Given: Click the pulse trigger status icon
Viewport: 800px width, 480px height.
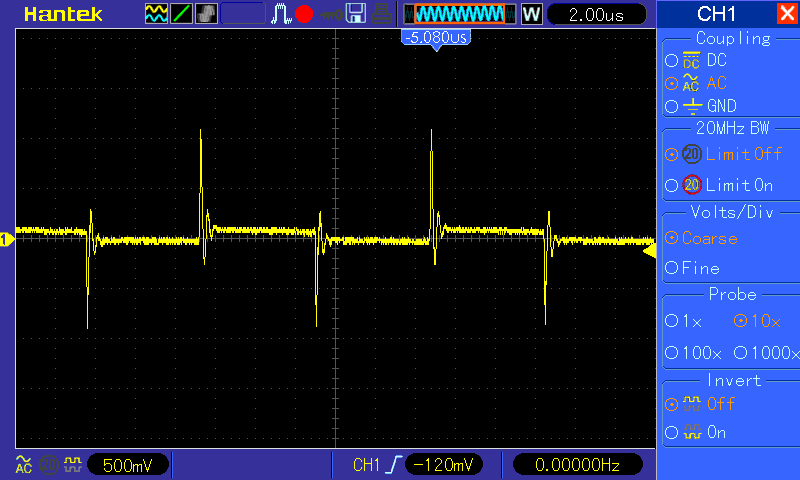Looking at the screenshot, I should click(281, 14).
